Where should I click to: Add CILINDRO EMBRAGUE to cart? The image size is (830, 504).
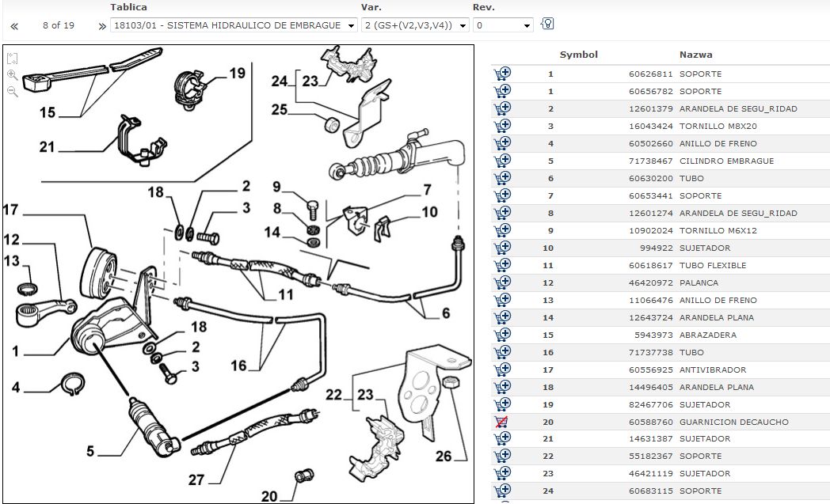click(x=501, y=161)
